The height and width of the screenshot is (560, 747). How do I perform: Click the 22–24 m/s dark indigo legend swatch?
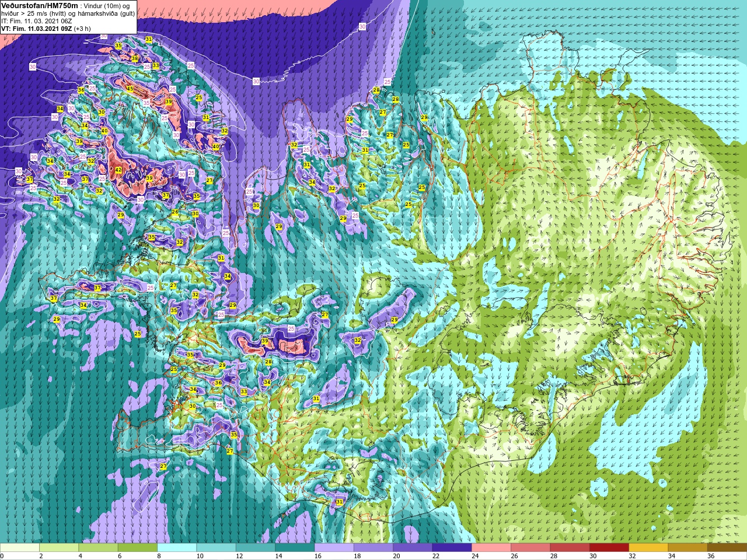[x=452, y=548]
